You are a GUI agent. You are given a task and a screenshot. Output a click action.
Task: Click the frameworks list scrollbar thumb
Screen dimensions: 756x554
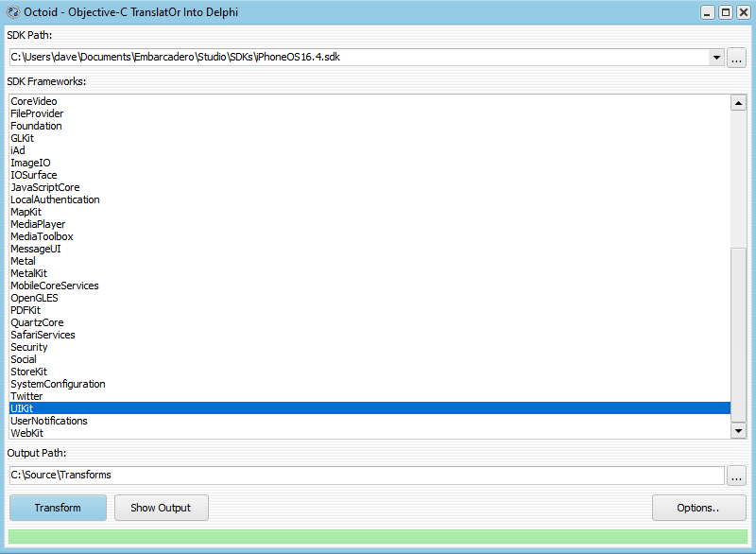tap(738, 335)
